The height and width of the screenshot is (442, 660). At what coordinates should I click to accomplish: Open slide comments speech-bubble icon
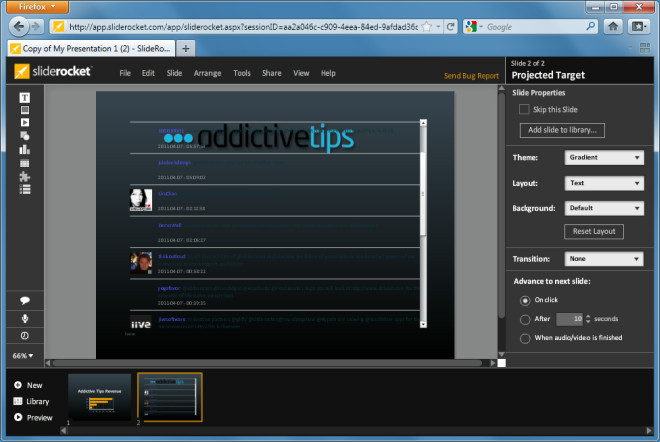tap(25, 301)
